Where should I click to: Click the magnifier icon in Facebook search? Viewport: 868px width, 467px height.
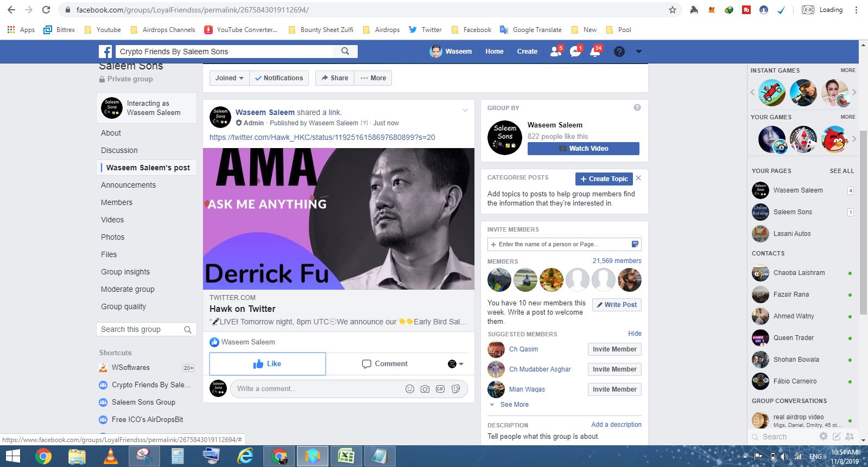pyautogui.click(x=345, y=51)
